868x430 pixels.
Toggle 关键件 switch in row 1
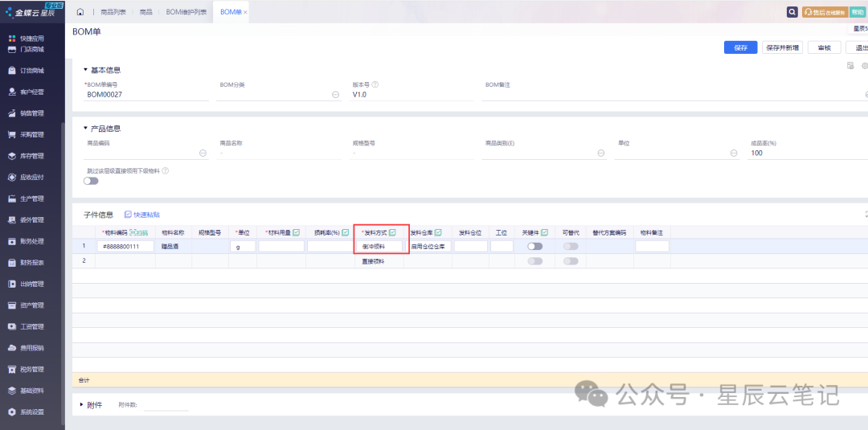534,247
